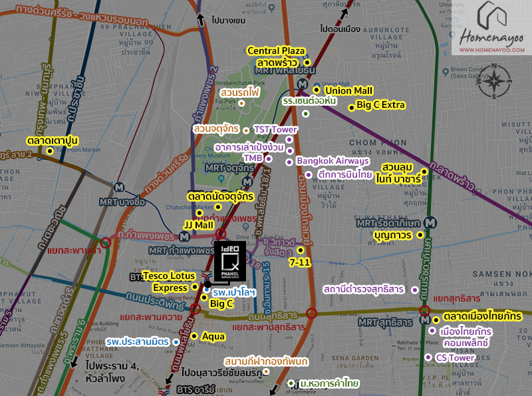Click the "BTS อารีย์" station label
This screenshot has height=396, width=532.
click(196, 389)
